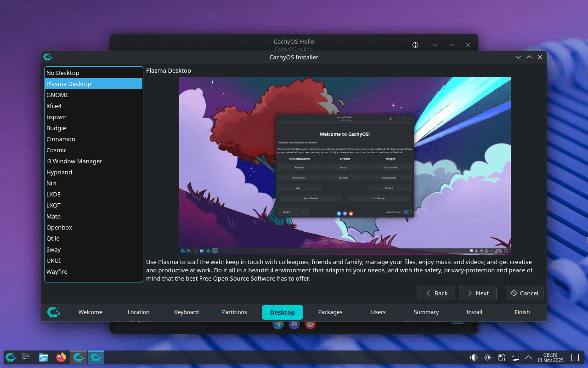Open the CachyOS Hello window chevron menu

pos(435,45)
